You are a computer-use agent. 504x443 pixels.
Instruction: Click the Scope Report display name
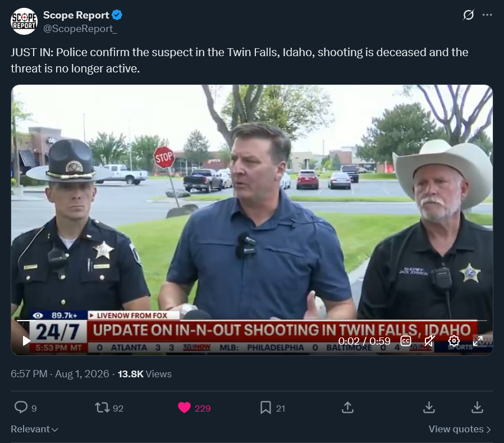(76, 15)
